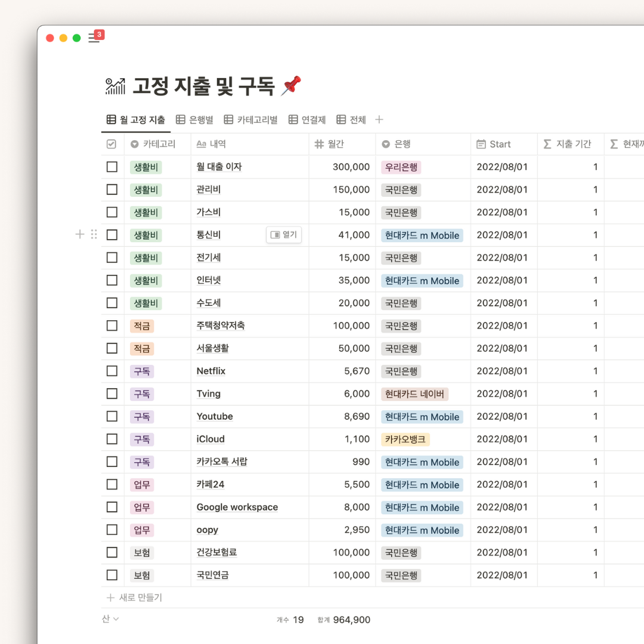Image resolution: width=644 pixels, height=644 pixels.
Task: Click the Start date of 월 대출 이자 row
Action: click(502, 167)
